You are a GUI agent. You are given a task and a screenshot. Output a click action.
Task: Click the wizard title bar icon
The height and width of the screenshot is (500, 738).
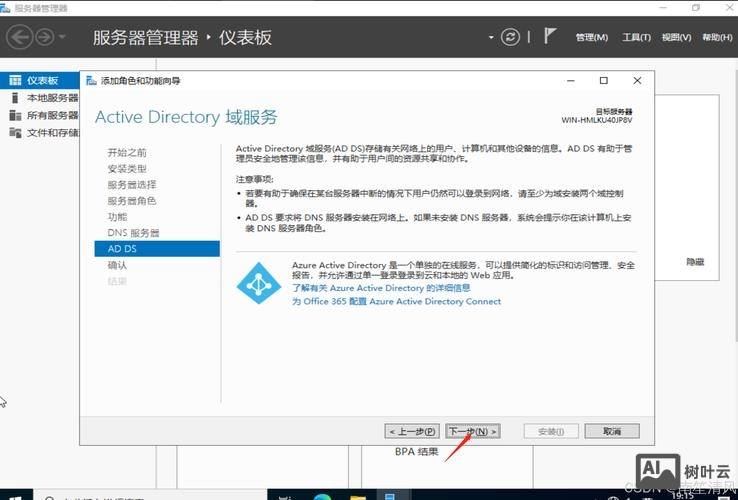(91, 81)
